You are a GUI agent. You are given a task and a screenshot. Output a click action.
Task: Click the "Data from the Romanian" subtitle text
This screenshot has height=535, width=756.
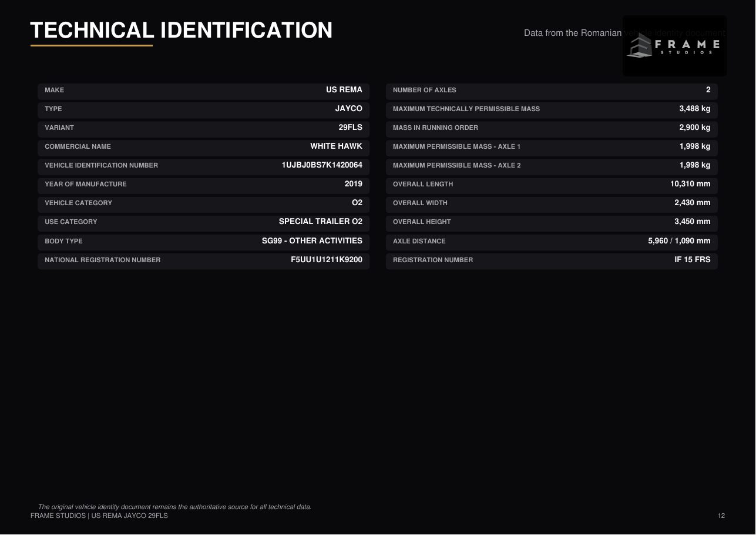click(573, 33)
